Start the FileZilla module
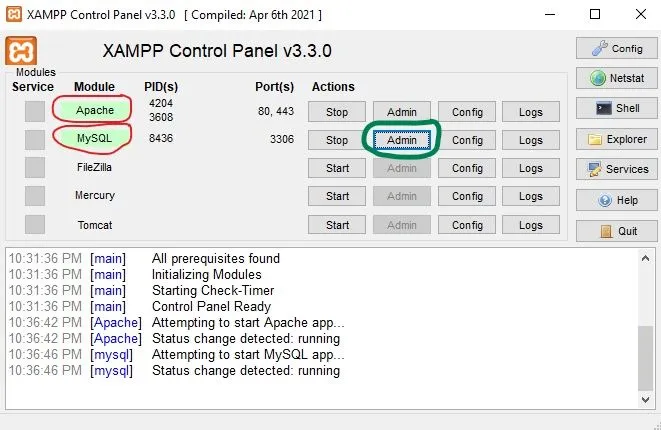The image size is (661, 430). pyautogui.click(x=337, y=168)
